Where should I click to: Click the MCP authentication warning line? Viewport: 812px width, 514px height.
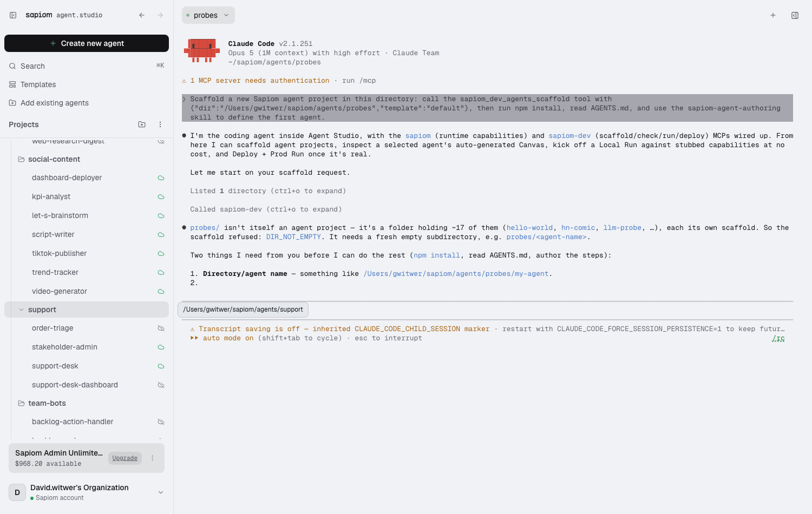tap(279, 81)
